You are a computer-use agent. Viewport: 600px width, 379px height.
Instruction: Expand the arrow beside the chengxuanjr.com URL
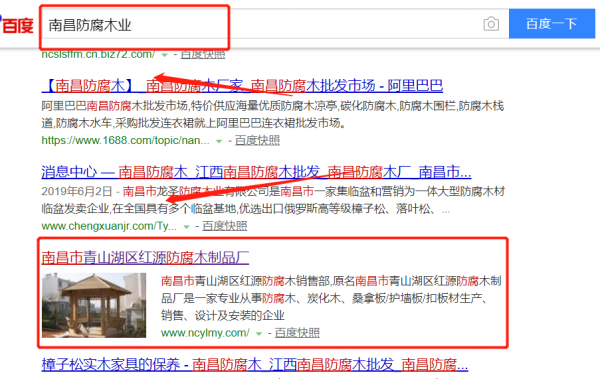(186, 227)
